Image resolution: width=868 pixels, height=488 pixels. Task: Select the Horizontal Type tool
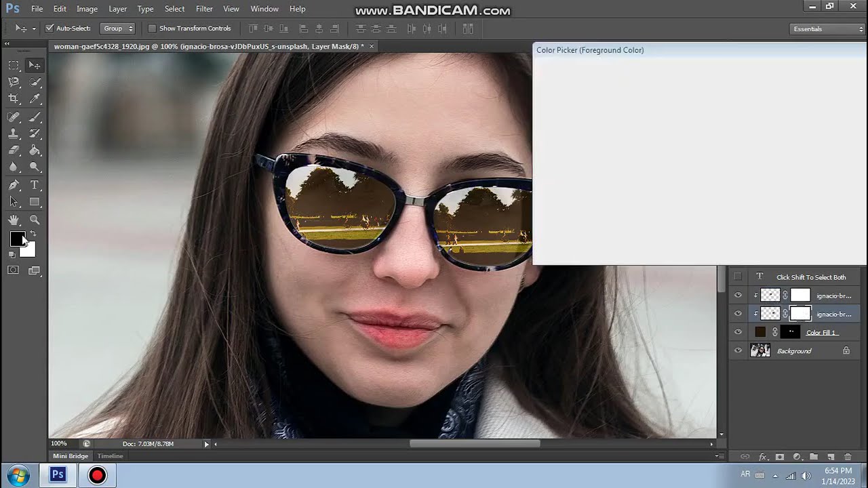pyautogui.click(x=35, y=185)
